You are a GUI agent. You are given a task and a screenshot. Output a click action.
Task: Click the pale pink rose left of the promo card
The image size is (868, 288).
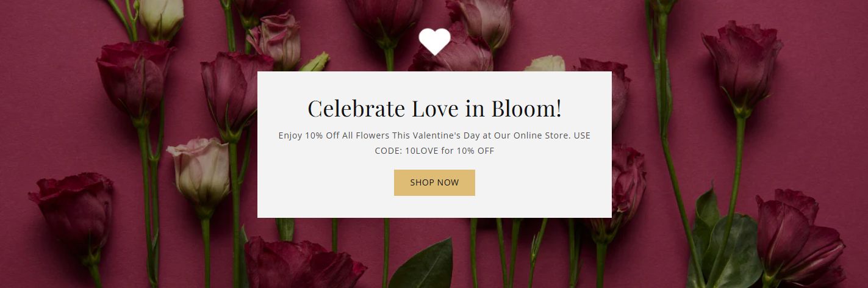[198, 171]
